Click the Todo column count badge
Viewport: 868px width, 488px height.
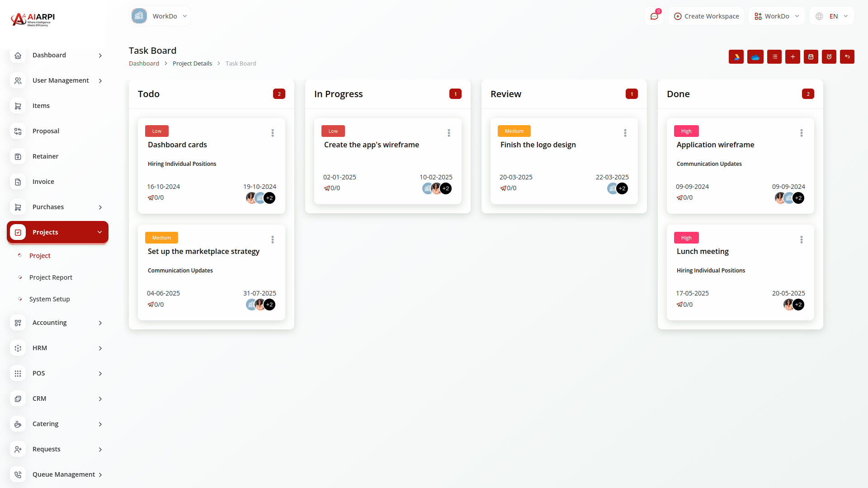pyautogui.click(x=279, y=94)
